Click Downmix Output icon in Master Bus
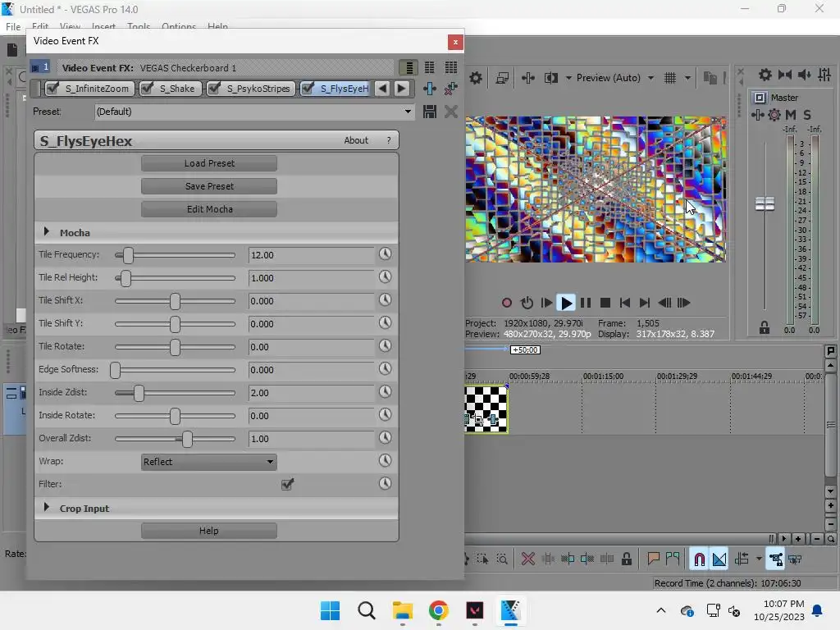Viewport: 840px width, 630px height. click(x=785, y=75)
